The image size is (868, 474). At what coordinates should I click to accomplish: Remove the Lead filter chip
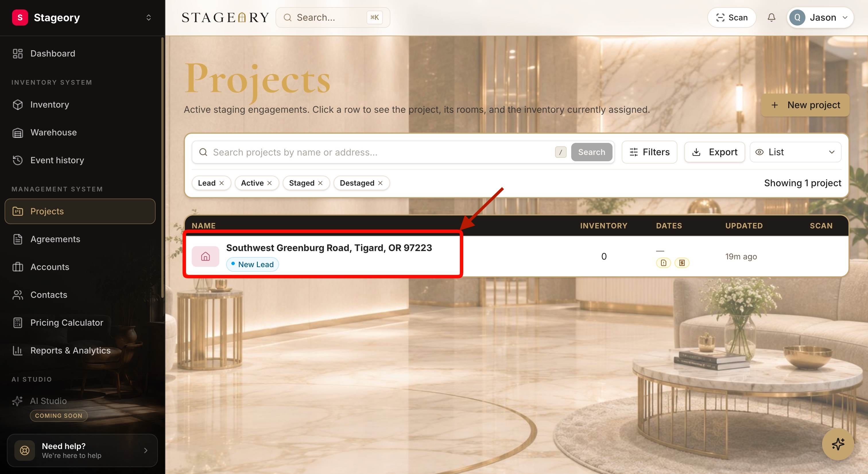coord(222,183)
